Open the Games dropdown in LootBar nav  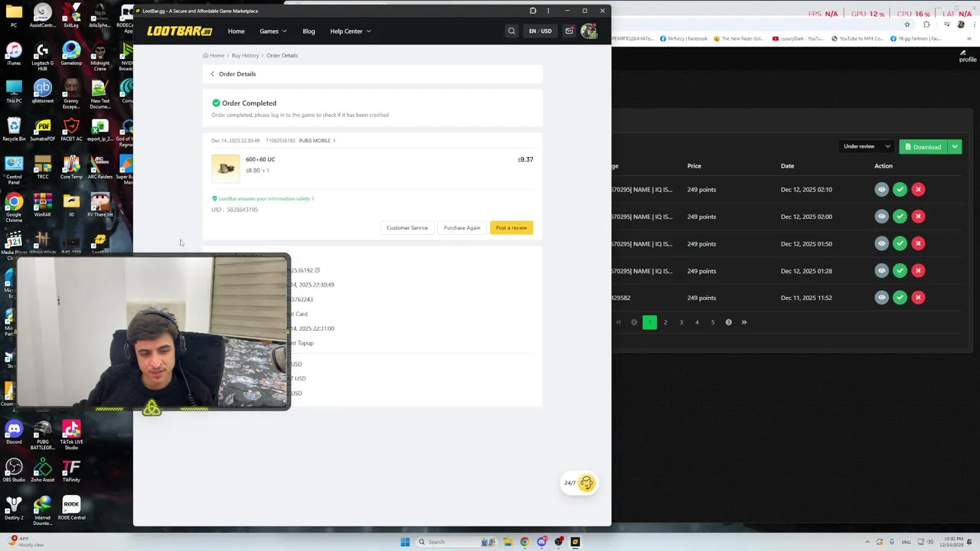pos(273,31)
